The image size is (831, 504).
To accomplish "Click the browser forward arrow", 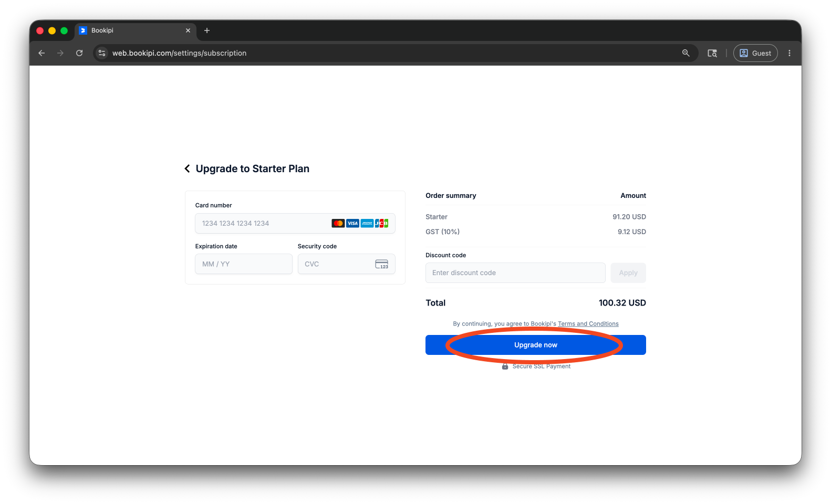I will (x=60, y=53).
